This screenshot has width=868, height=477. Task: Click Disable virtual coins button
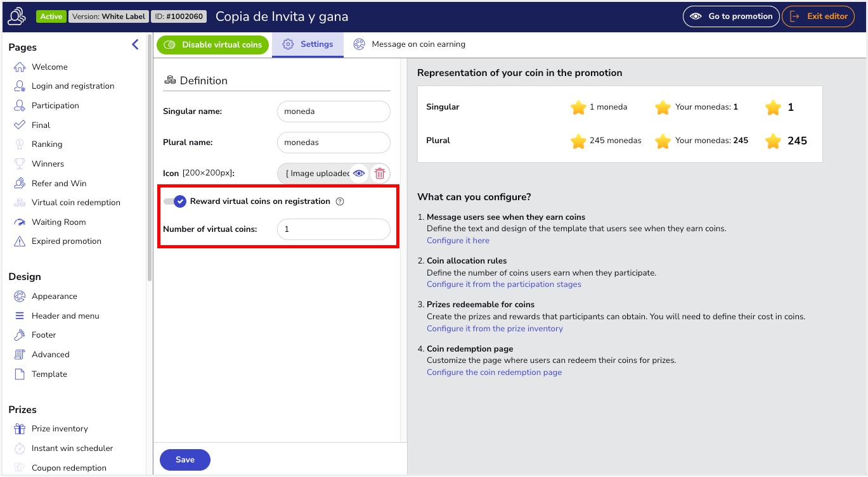[213, 45]
